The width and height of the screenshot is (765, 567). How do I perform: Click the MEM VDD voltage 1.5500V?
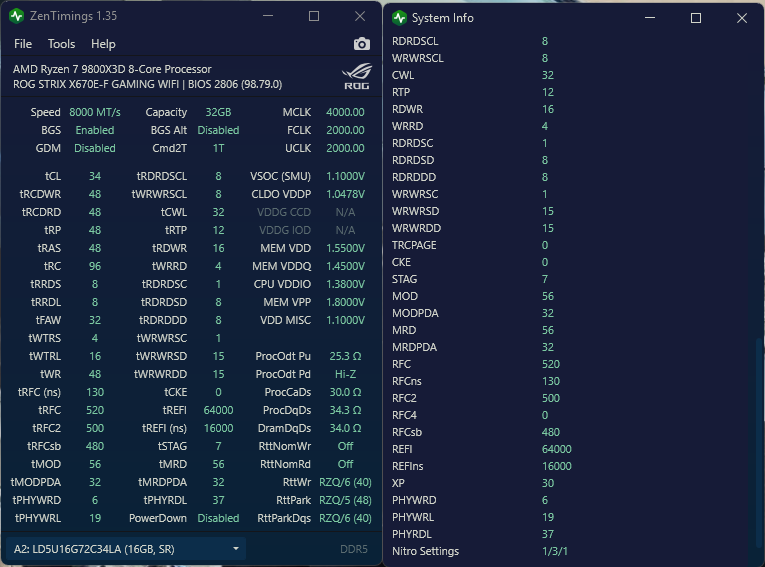pyautogui.click(x=345, y=248)
